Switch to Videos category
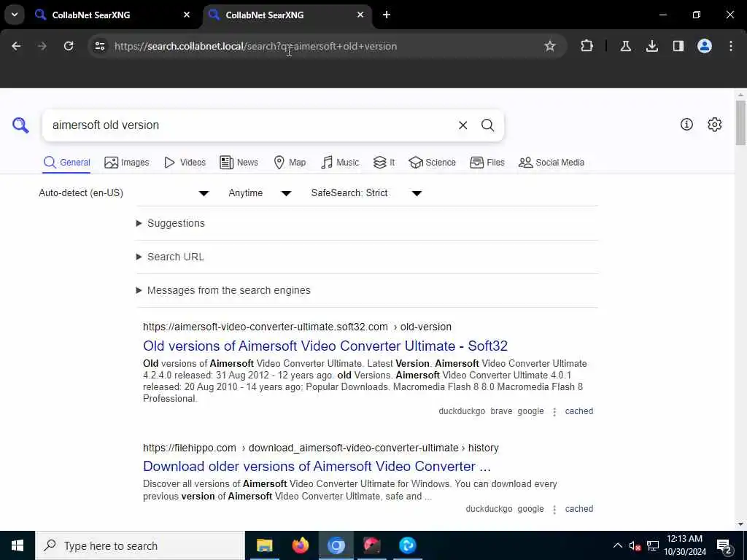The height and width of the screenshot is (560, 747). pyautogui.click(x=185, y=163)
